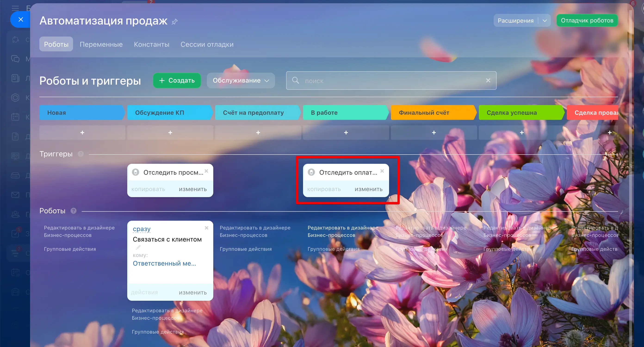Open Отладчик роботов
Screen dimensions: 644x347
point(587,21)
